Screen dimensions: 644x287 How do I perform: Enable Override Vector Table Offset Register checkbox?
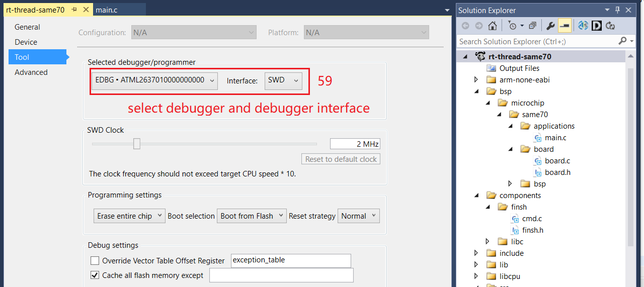tap(95, 261)
